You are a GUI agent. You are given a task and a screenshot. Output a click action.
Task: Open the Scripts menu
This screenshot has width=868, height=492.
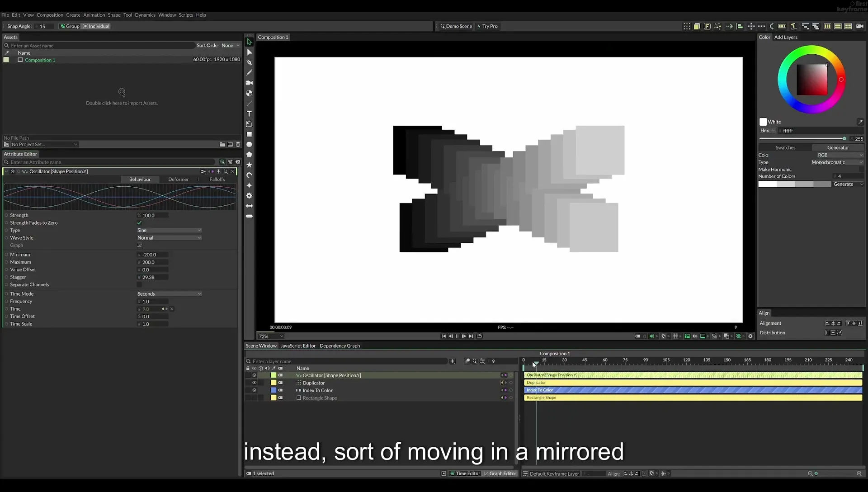pyautogui.click(x=186, y=15)
